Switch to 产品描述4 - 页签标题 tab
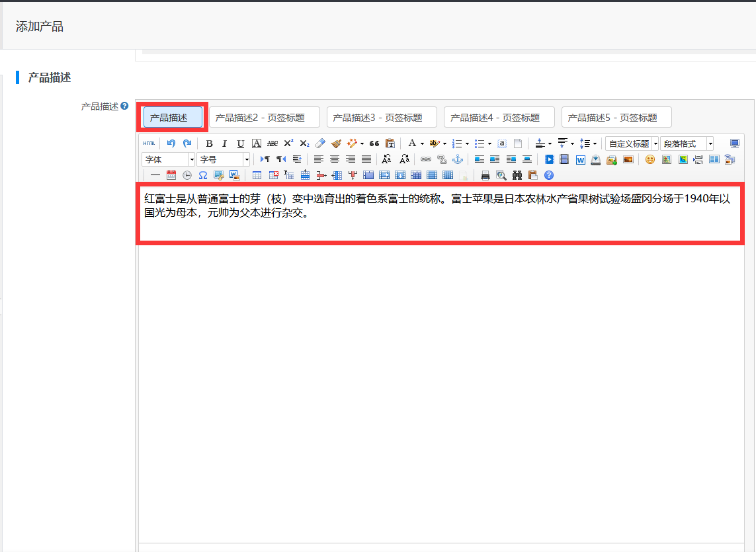This screenshot has width=756, height=552. tap(499, 118)
